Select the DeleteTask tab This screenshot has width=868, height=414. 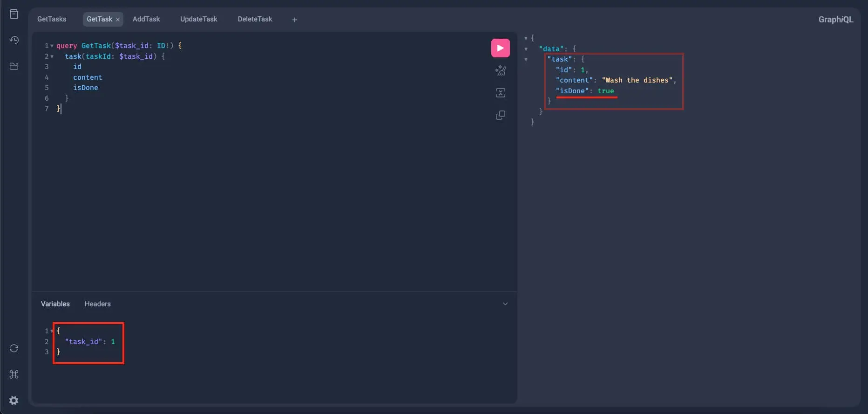pos(255,19)
